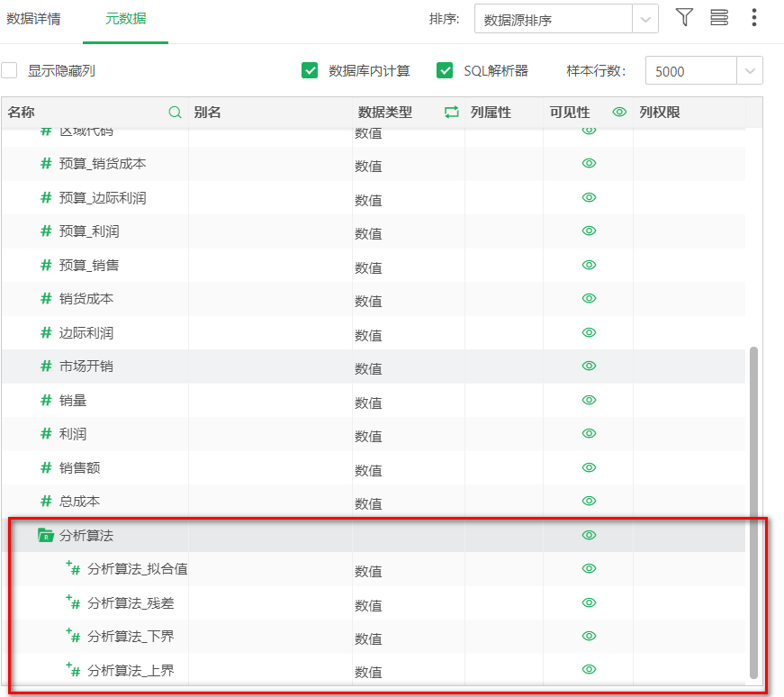
Task: Click +# icon beside 分析算法_拟合值
Action: click(74, 568)
